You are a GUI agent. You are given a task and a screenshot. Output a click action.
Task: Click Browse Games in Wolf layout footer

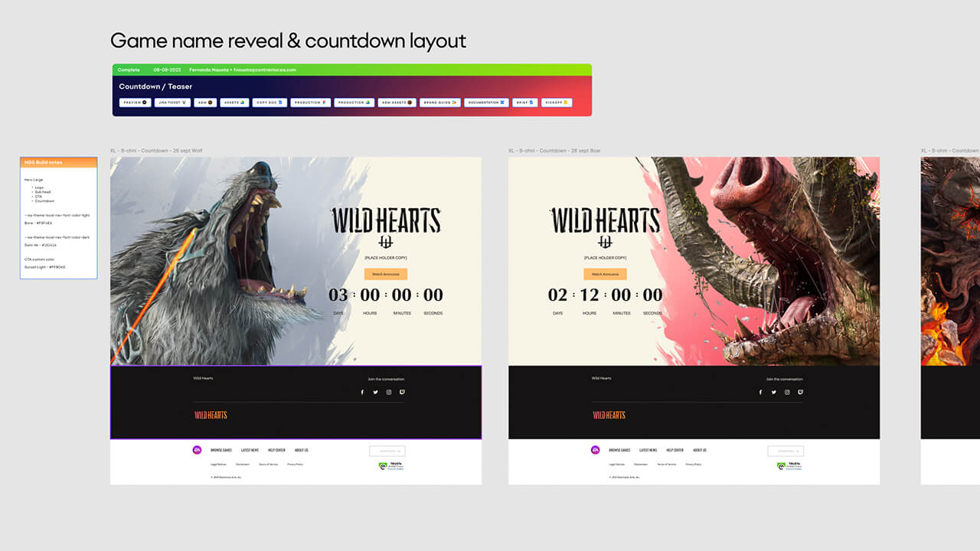pos(221,450)
